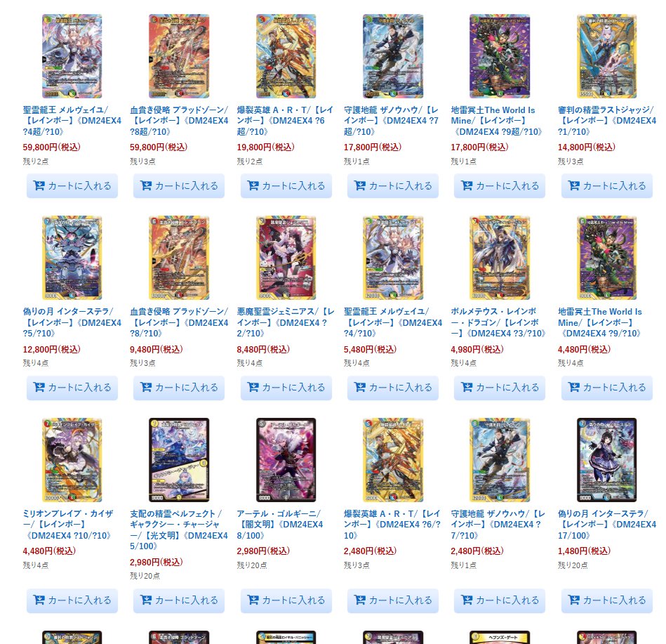This screenshot has width=666, height=644.
Task: Click cart icon for 爆裂英雄 A・R・T 19,800円
Action: pos(253,186)
